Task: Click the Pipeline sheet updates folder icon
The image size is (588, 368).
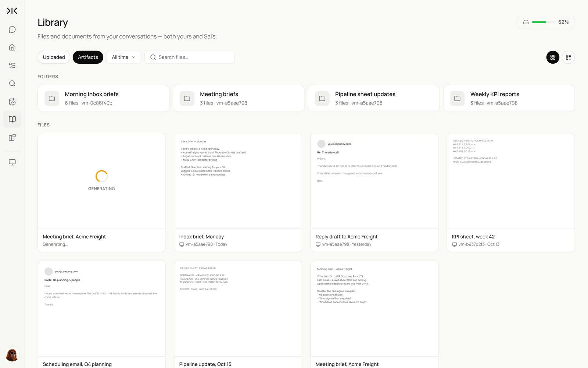Action: (322, 99)
